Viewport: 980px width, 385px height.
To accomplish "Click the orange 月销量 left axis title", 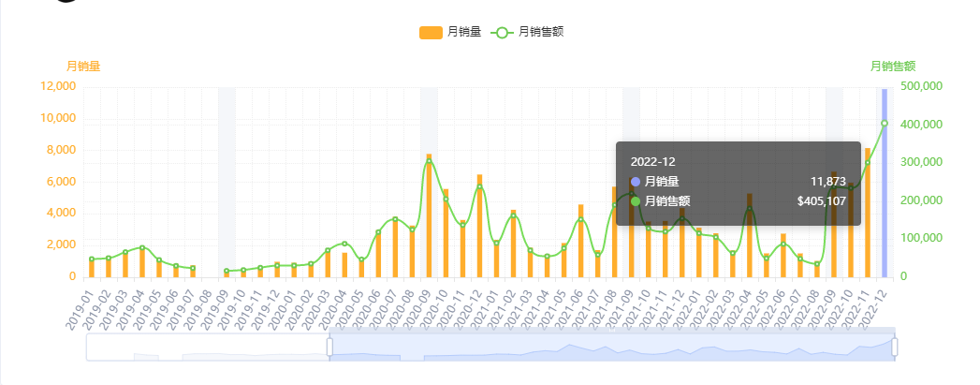I will coord(83,66).
